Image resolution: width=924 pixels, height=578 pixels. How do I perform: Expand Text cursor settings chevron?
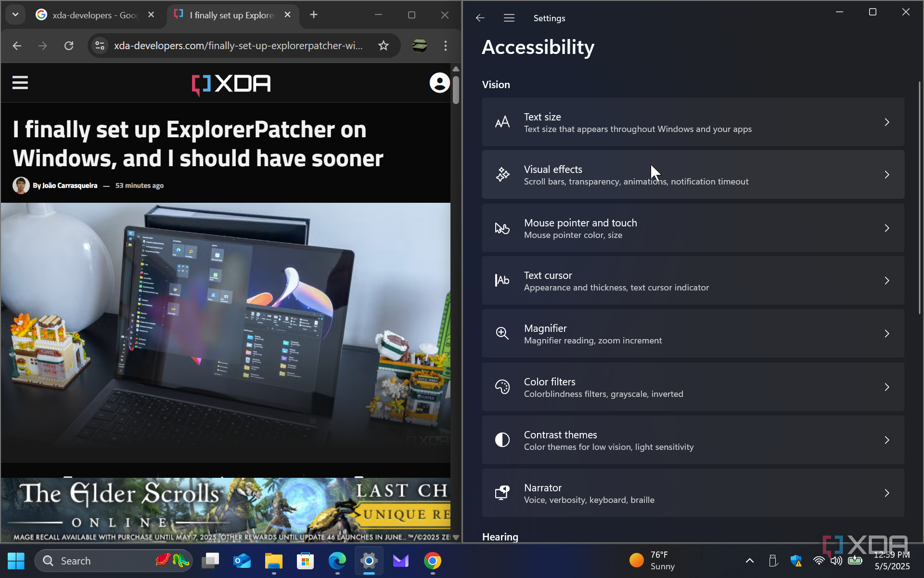coord(887,281)
